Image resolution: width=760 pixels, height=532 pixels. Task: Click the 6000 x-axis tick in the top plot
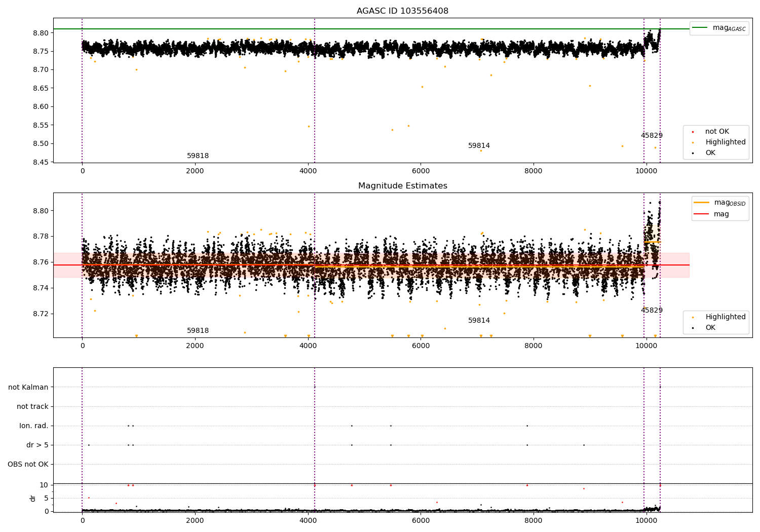421,171
